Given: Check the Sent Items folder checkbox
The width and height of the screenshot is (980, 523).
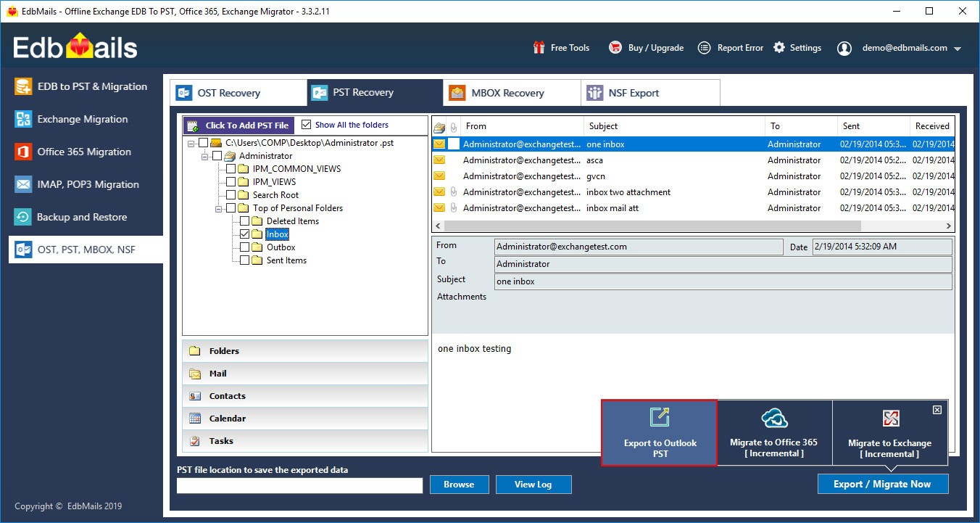Looking at the screenshot, I should 244,260.
